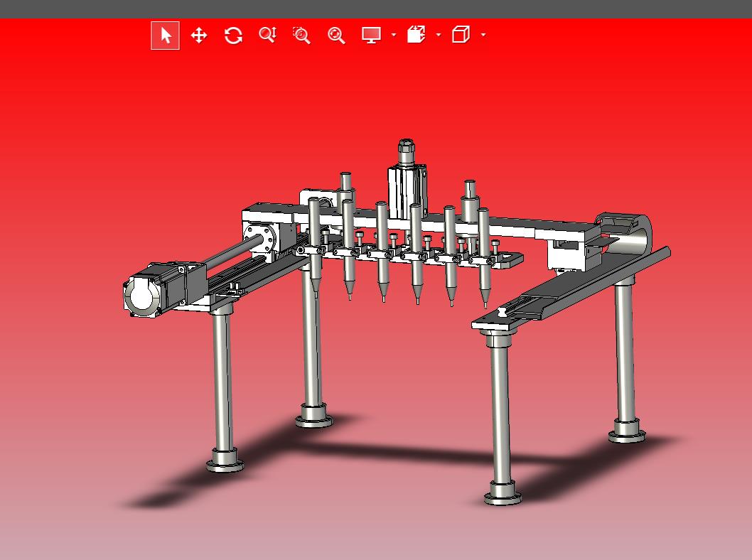Image resolution: width=752 pixels, height=560 pixels.
Task: Click the view orientation cube icon
Action: 461,35
